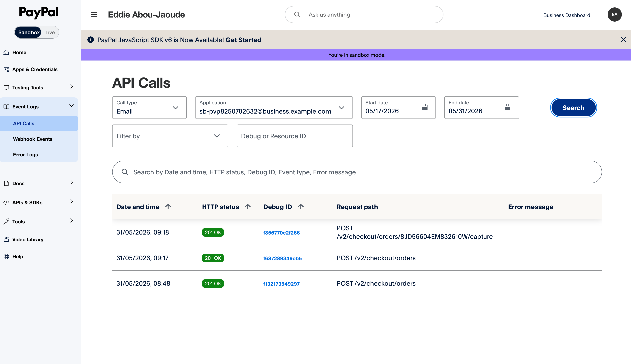Image resolution: width=631 pixels, height=364 pixels.
Task: Go to Home in sidebar
Action: click(x=19, y=52)
